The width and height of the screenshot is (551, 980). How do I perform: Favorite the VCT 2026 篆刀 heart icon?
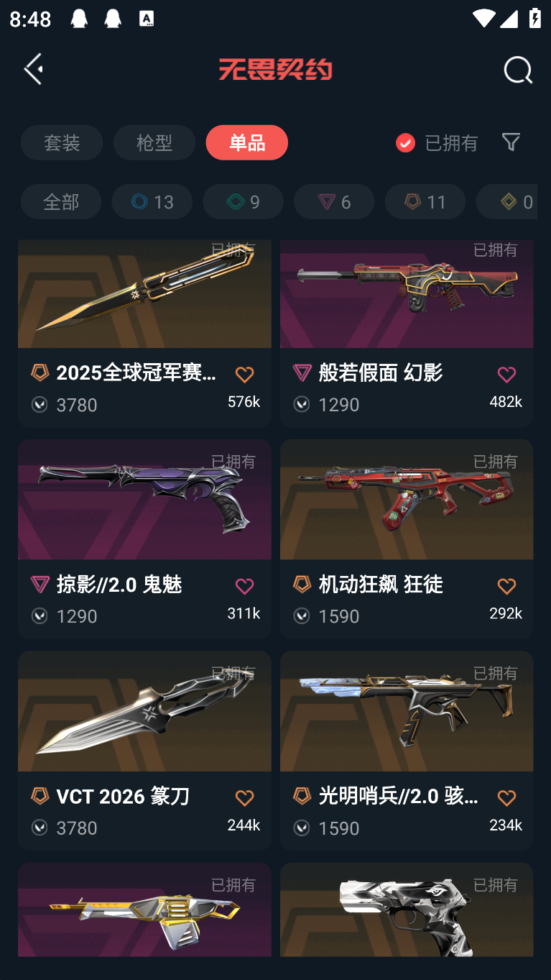(x=244, y=797)
